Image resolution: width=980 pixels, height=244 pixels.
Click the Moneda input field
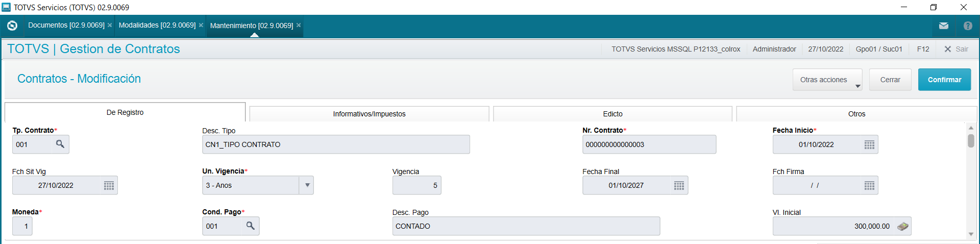(22, 226)
